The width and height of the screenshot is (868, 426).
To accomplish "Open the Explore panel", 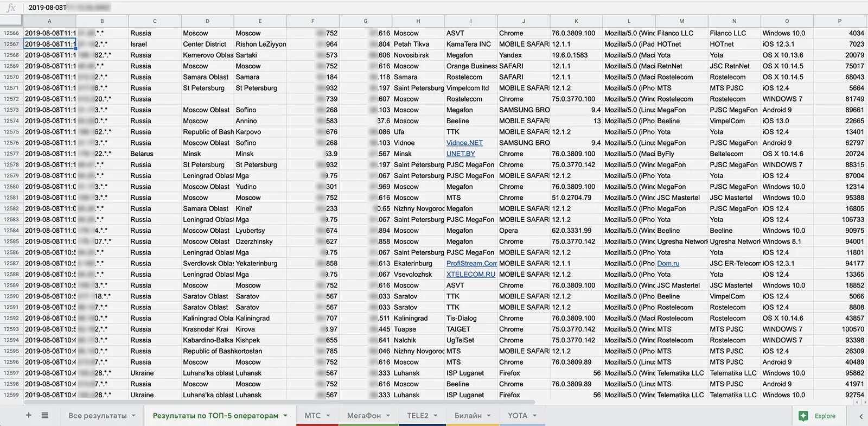I will tap(818, 416).
